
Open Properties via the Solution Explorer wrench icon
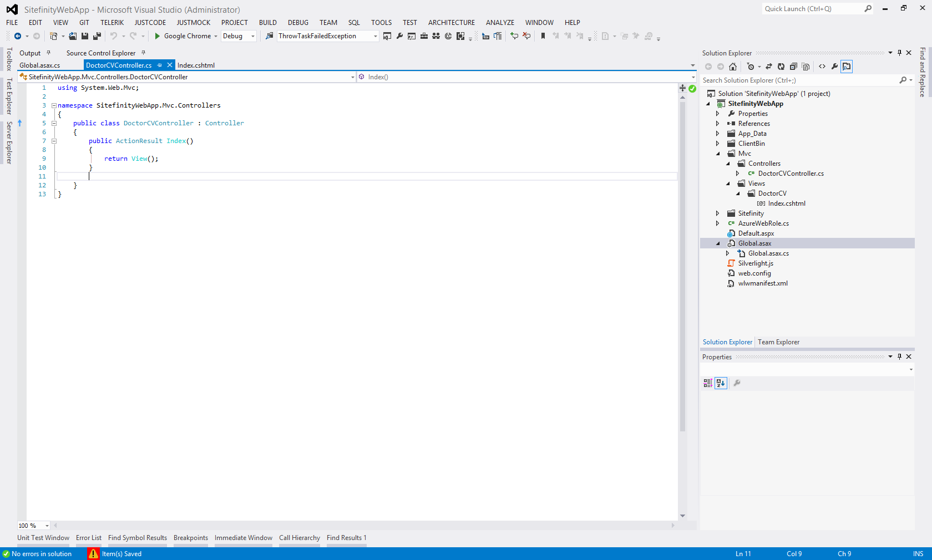click(x=834, y=67)
